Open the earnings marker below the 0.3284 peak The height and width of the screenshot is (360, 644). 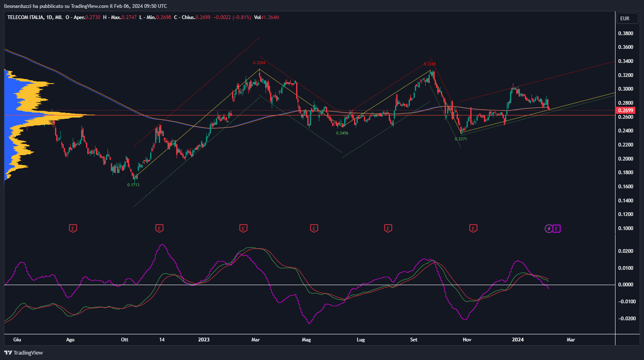[x=243, y=228]
